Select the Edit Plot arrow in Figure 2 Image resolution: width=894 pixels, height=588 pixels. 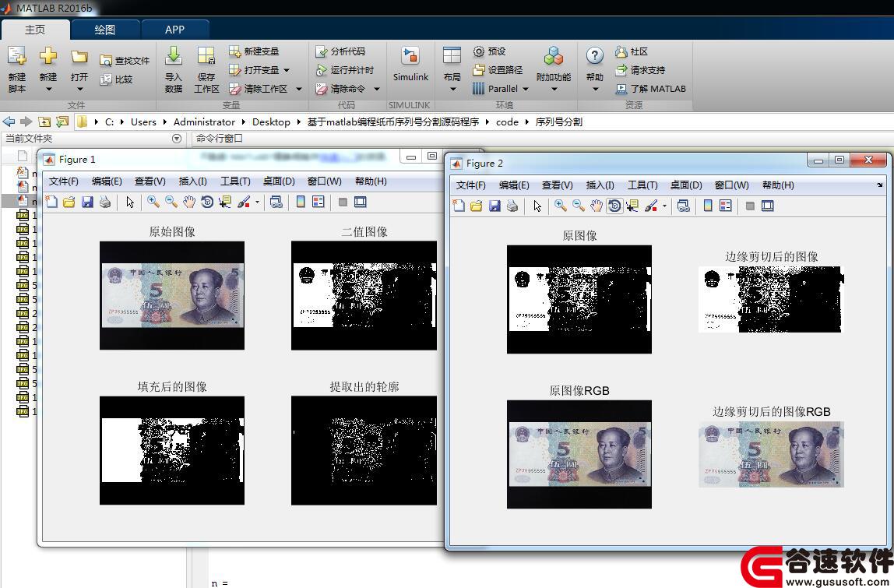click(x=537, y=206)
